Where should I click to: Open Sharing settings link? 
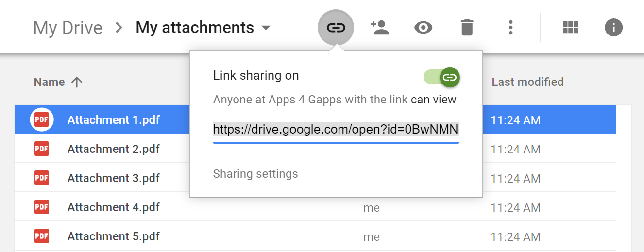click(x=255, y=174)
